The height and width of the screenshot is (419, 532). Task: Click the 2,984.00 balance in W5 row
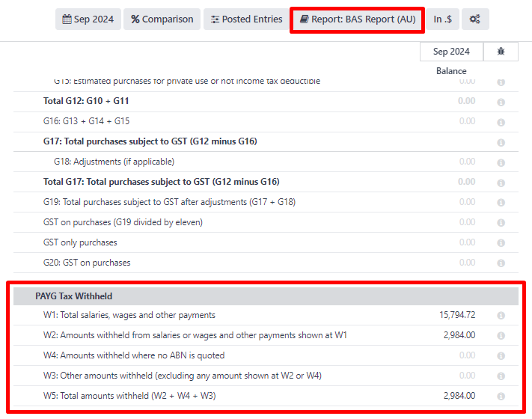[x=459, y=396]
